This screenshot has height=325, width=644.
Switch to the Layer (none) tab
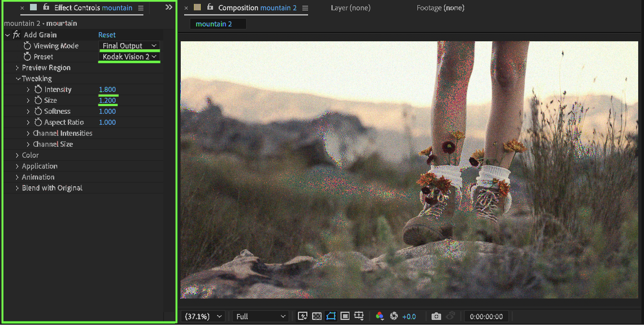tap(351, 8)
